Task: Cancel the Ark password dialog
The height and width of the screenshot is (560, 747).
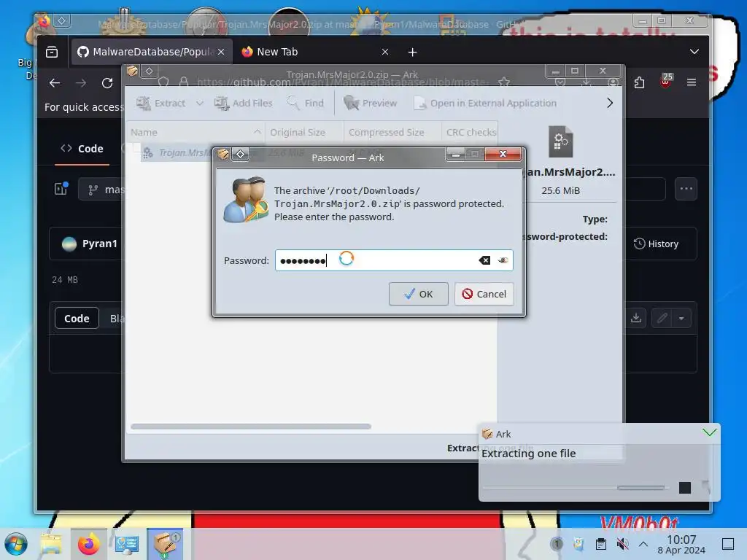Action: 484,294
